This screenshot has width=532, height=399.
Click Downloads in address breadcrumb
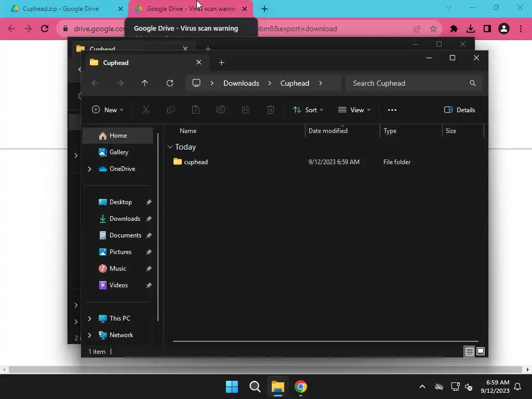click(241, 83)
